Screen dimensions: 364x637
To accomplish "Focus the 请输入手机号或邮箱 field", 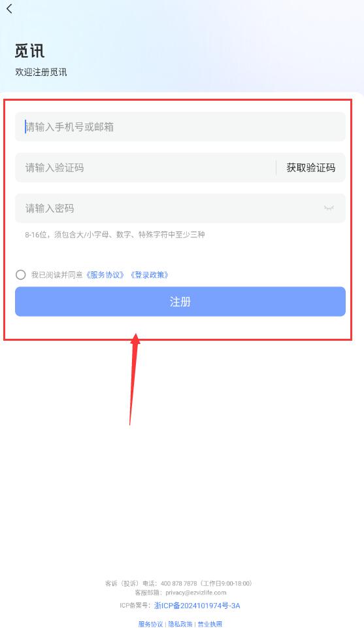I will pos(180,127).
